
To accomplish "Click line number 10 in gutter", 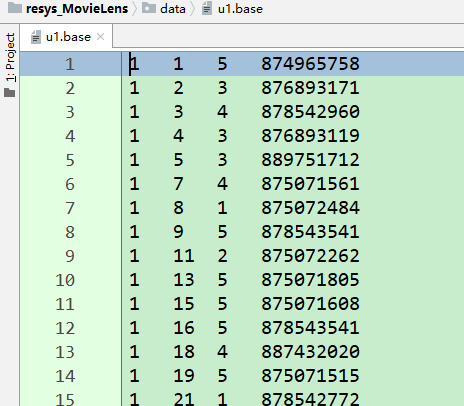I will coord(65,280).
